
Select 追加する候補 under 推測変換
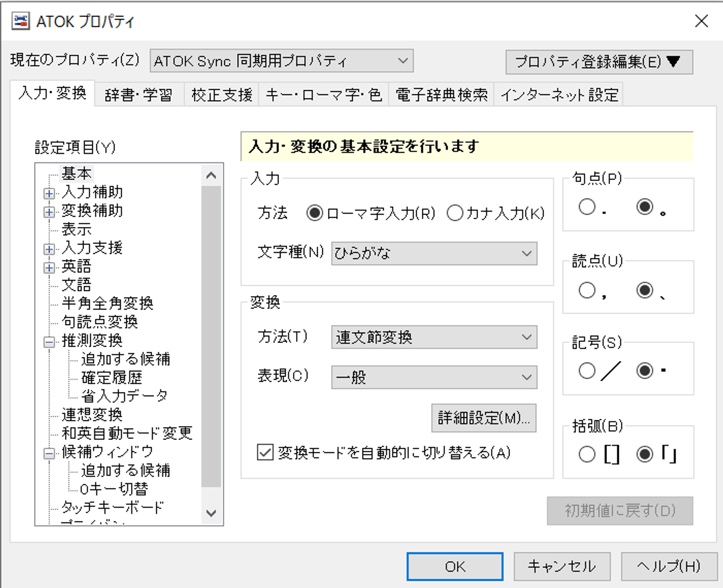click(125, 359)
